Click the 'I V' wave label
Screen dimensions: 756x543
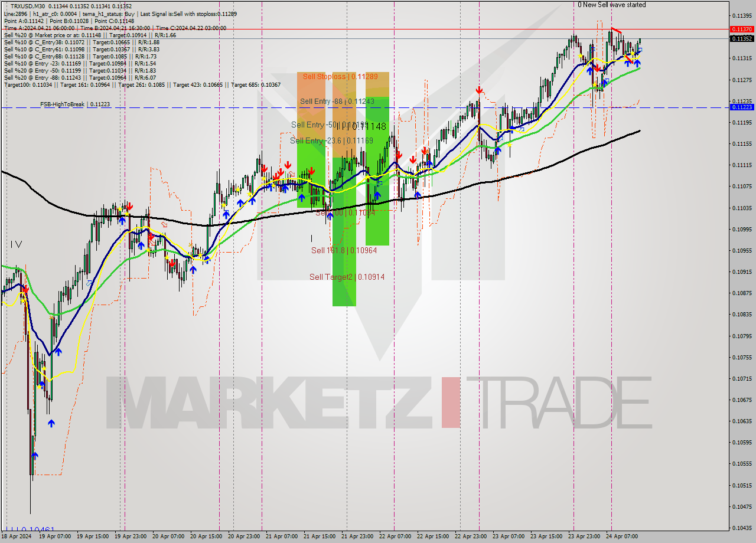(x=16, y=244)
